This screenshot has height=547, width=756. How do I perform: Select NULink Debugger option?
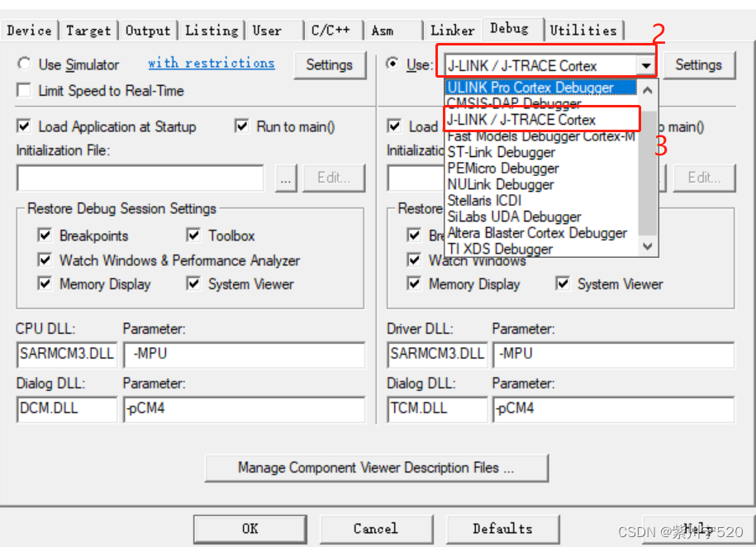tap(541, 184)
